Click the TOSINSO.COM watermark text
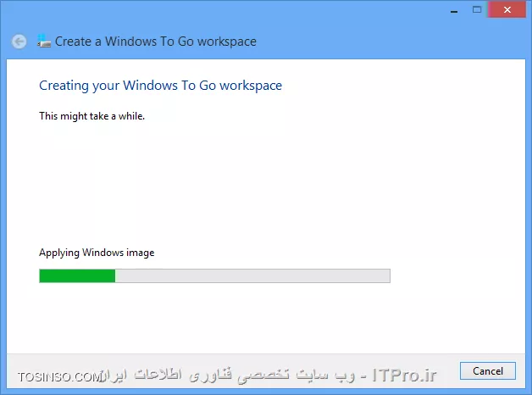The width and height of the screenshot is (532, 395). 60,377
